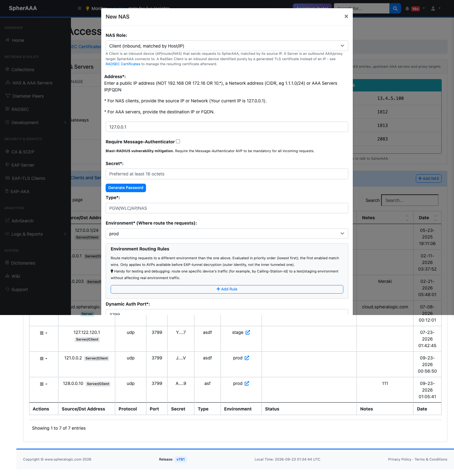Go to Home in the sidebar
This screenshot has height=476, width=454.
tap(18, 40)
